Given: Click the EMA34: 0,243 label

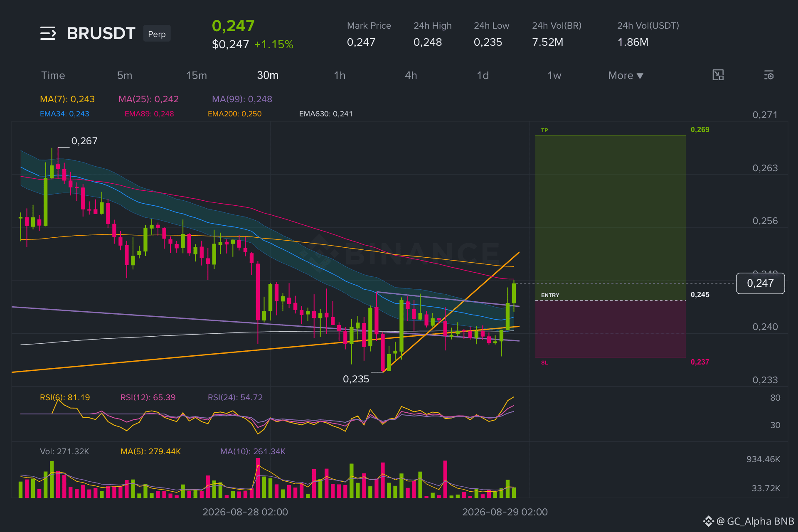Looking at the screenshot, I should 64,114.
